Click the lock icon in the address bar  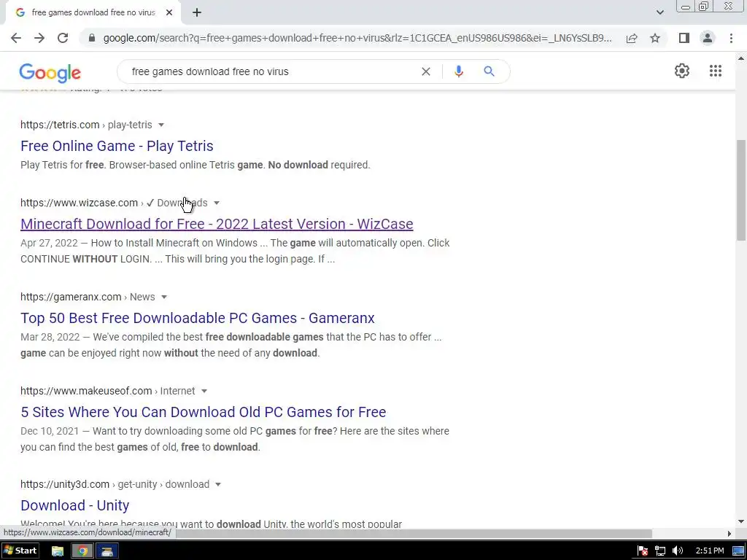tap(93, 38)
